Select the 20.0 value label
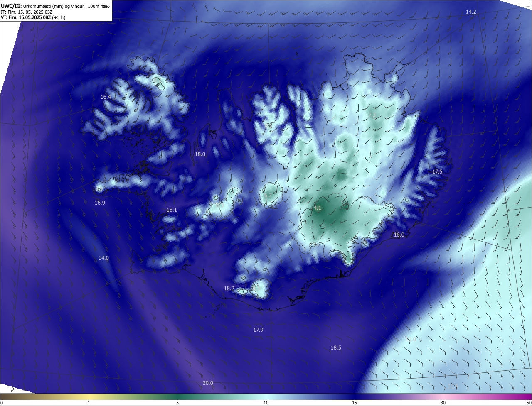 [208, 383]
